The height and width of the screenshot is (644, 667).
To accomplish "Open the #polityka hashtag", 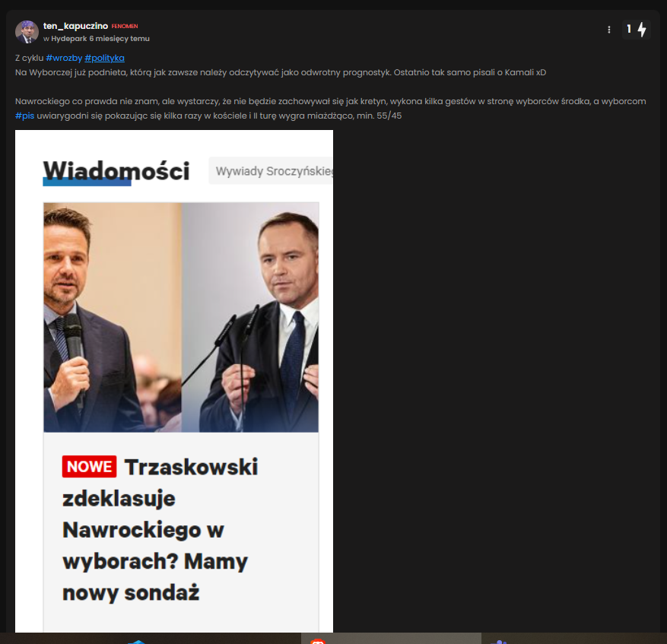I will tap(105, 58).
